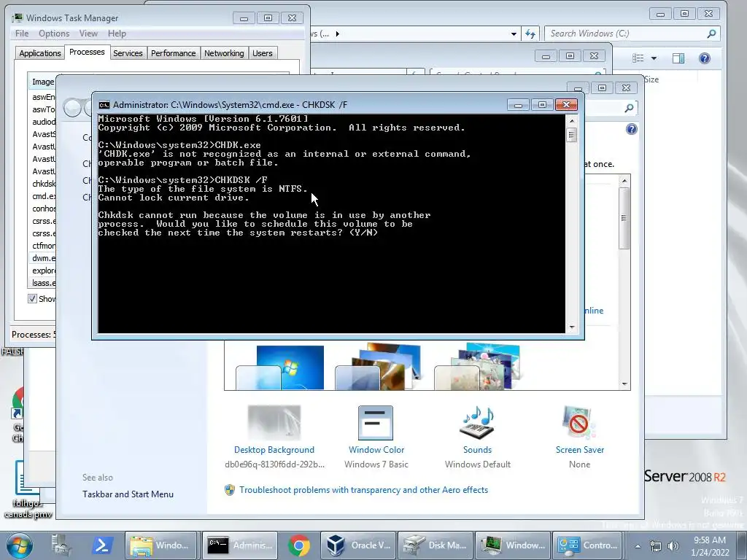Click the Personalization search magnifier icon
747x560 pixels.
[x=629, y=108]
